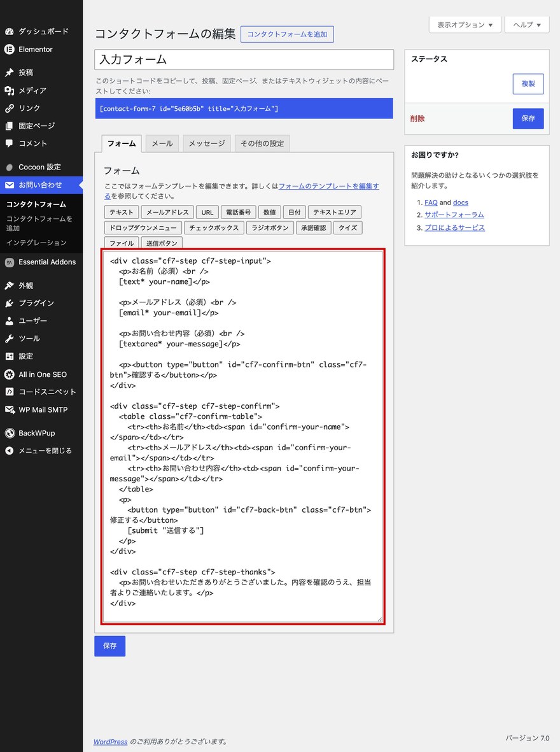Click the 外観 paintbrush icon
The width and height of the screenshot is (560, 752).
tap(9, 285)
